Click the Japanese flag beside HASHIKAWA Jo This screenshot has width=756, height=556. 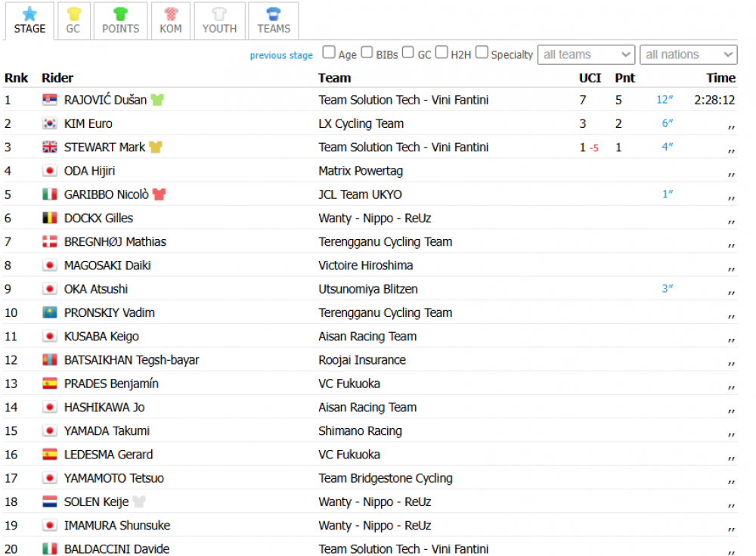(50, 407)
